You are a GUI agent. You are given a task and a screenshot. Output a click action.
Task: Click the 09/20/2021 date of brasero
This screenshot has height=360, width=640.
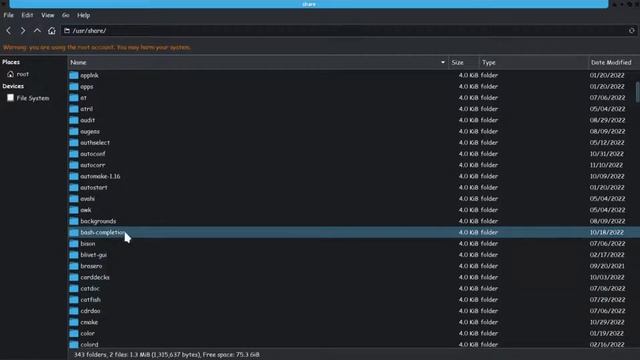[607, 266]
